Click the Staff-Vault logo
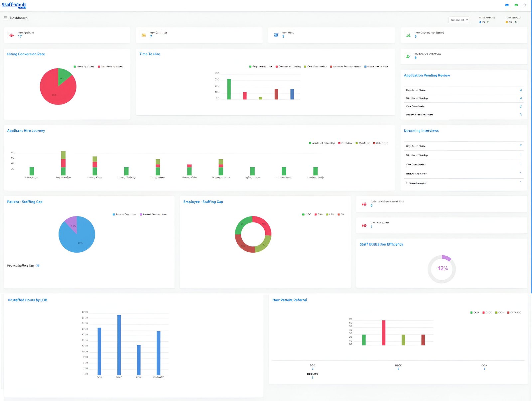This screenshot has height=401, width=532. tap(14, 5)
